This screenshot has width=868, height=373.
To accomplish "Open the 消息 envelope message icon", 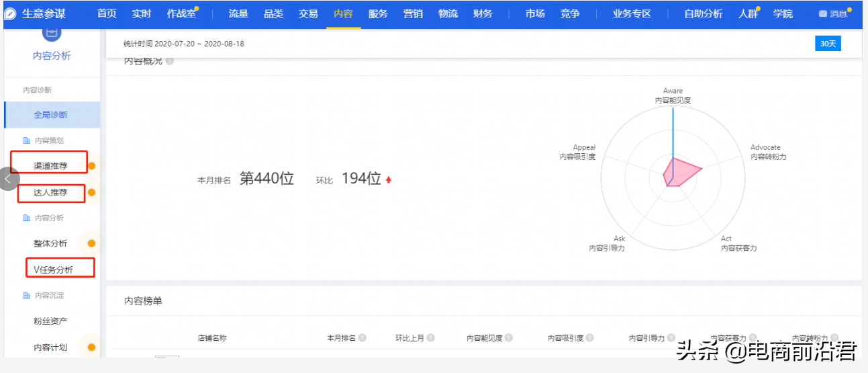I will tap(822, 13).
